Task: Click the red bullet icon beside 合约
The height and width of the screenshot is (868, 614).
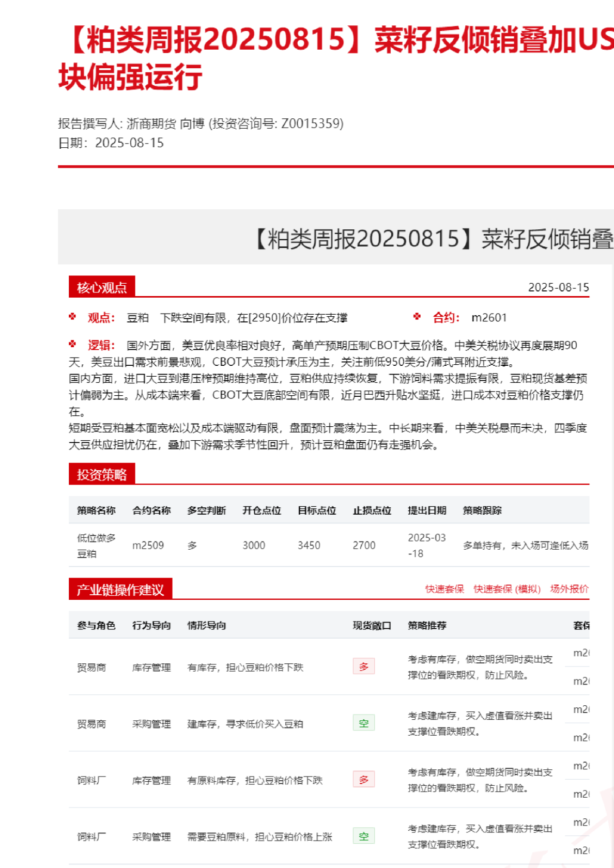Action: (417, 317)
